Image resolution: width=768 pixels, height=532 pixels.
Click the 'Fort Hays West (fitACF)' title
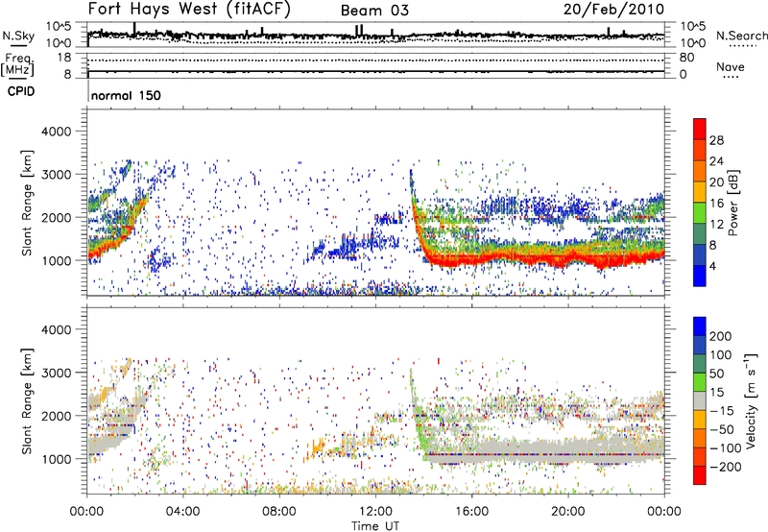(188, 10)
